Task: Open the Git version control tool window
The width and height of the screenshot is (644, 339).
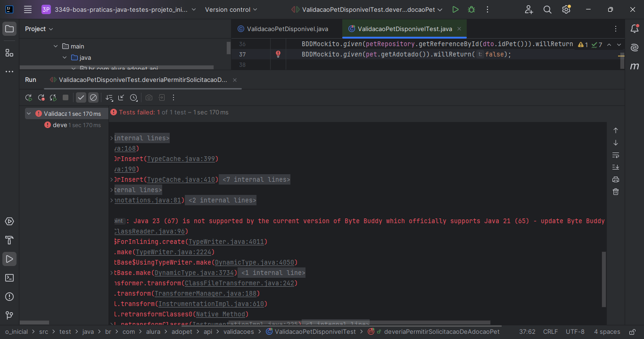Action: [x=9, y=315]
